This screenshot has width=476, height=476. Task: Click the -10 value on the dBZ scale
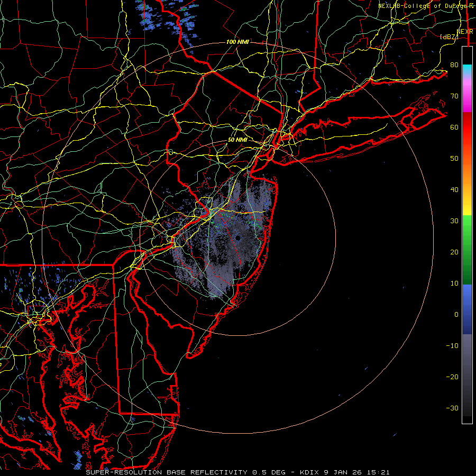coord(452,346)
